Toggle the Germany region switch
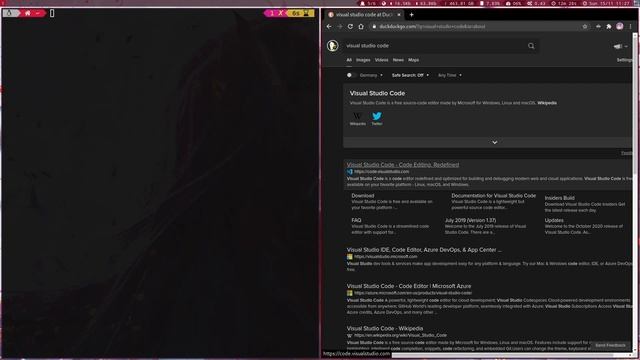This screenshot has height=360, width=640. (351, 75)
